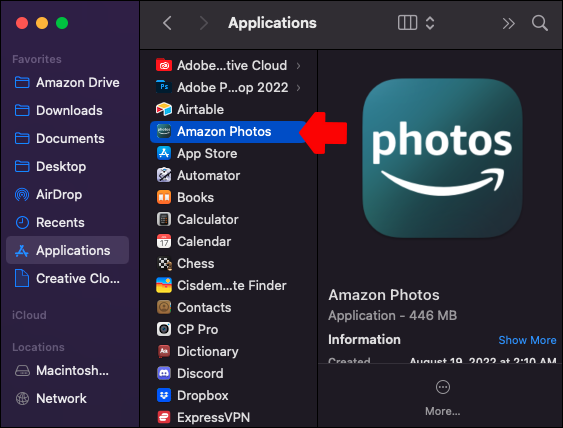Viewport: 563px width, 428px height.
Task: Expand the Adobe Photoshop 2022 folder chevron
Action: 298,88
